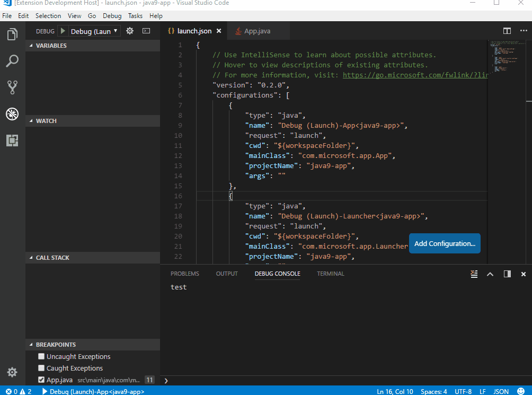The width and height of the screenshot is (532, 395).
Task: Open the debug configuration dropdown
Action: 95,31
